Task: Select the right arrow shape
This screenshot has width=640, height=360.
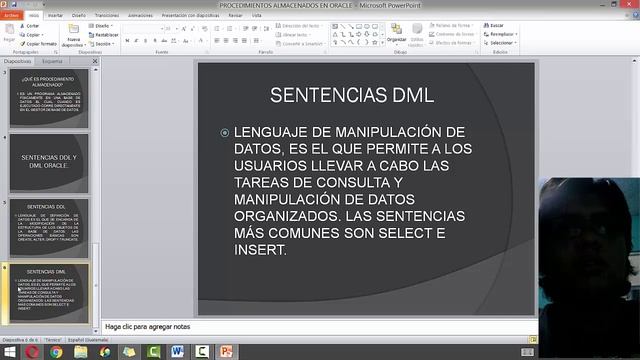Action: click(x=359, y=35)
